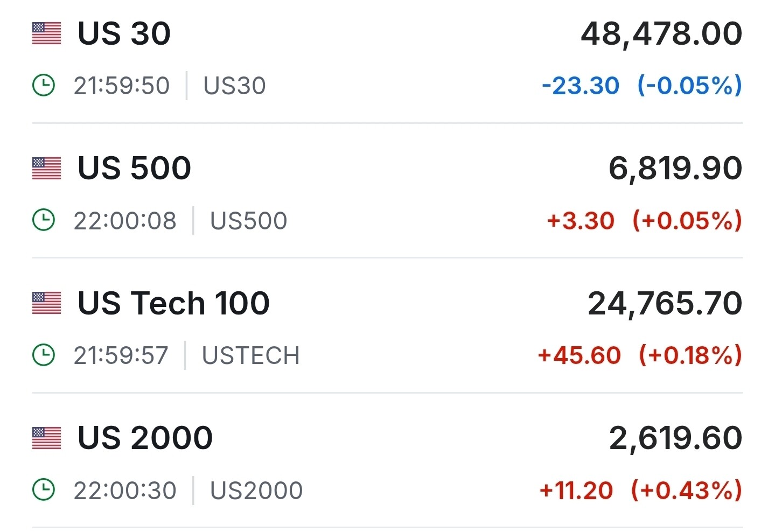Click the flag icon beside US 500

click(46, 168)
